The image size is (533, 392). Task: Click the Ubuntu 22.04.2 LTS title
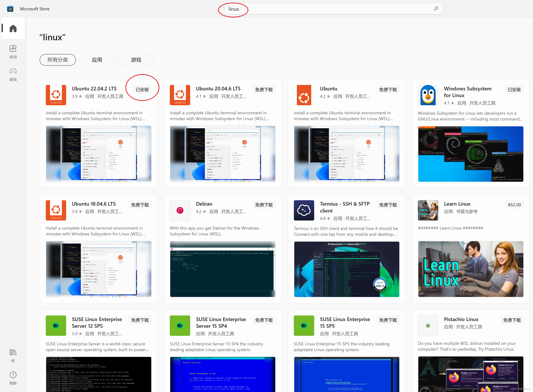point(94,89)
